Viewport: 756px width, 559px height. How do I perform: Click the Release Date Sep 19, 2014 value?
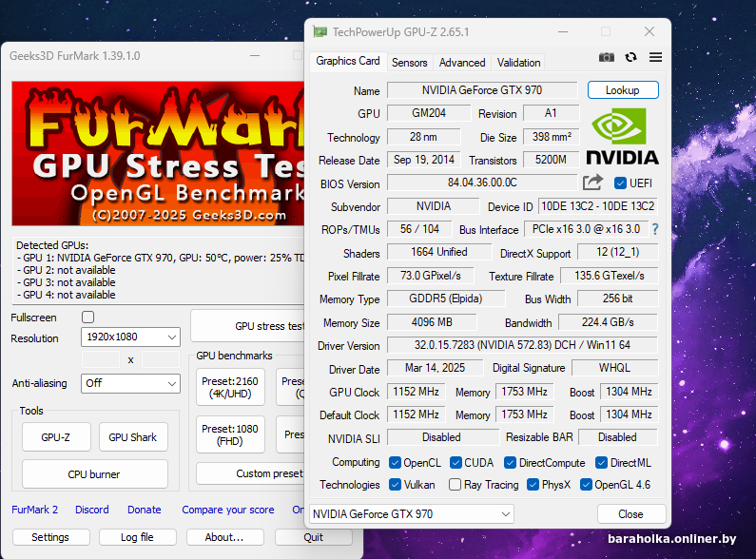point(424,160)
